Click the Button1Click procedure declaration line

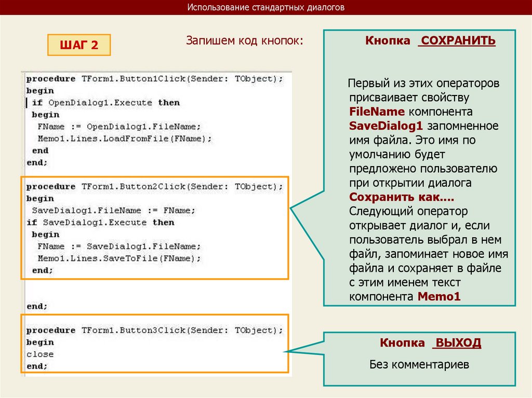[154, 79]
